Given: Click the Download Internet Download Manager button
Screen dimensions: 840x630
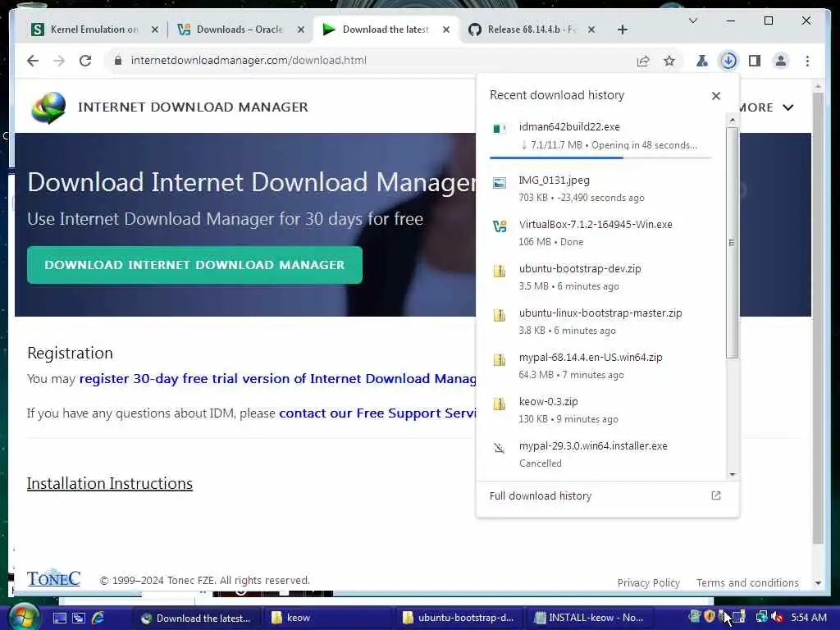Looking at the screenshot, I should (195, 265).
